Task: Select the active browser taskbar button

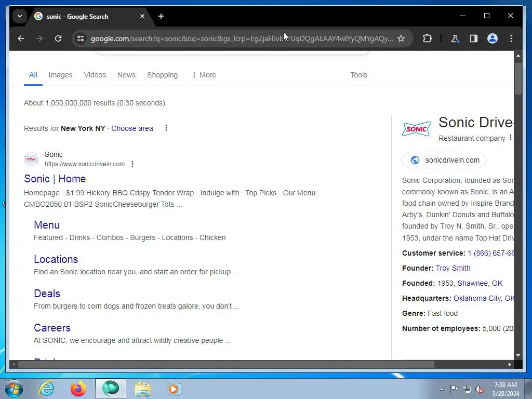Action: pos(111,389)
